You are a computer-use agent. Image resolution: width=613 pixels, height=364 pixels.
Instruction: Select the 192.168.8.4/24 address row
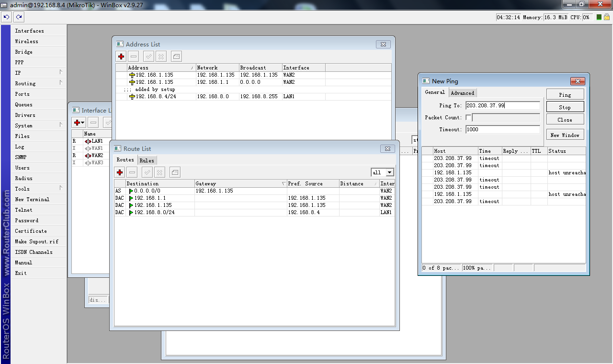tap(253, 96)
